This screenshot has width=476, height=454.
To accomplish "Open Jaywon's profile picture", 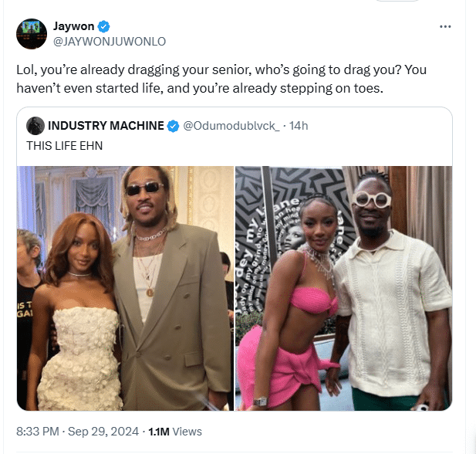I will pos(32,34).
